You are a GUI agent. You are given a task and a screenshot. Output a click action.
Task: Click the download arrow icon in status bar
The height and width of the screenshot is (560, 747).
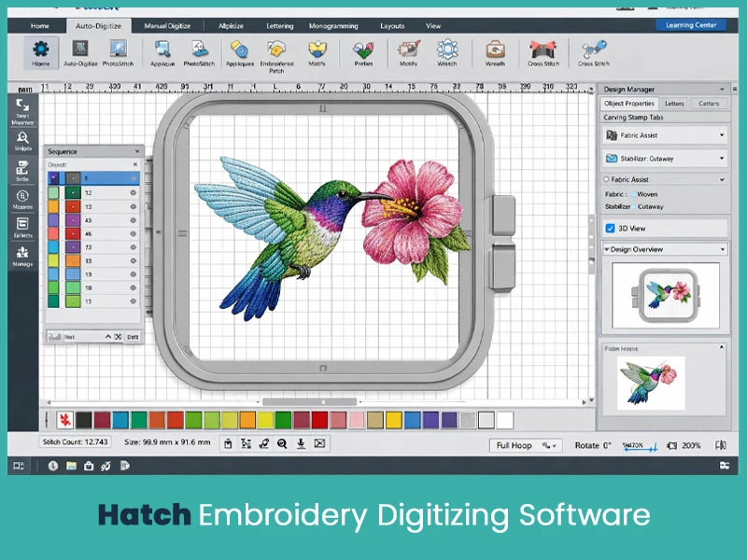pos(301,444)
